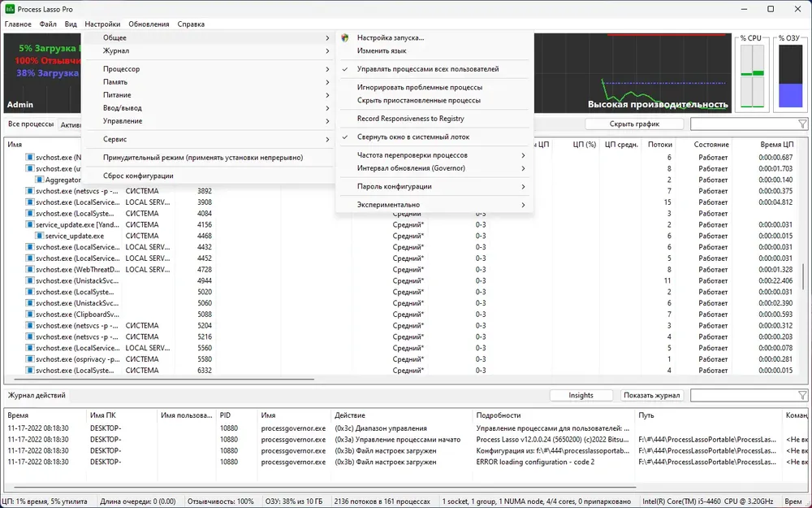
Task: Click the process list horizontal scrollbar
Action: (162, 380)
